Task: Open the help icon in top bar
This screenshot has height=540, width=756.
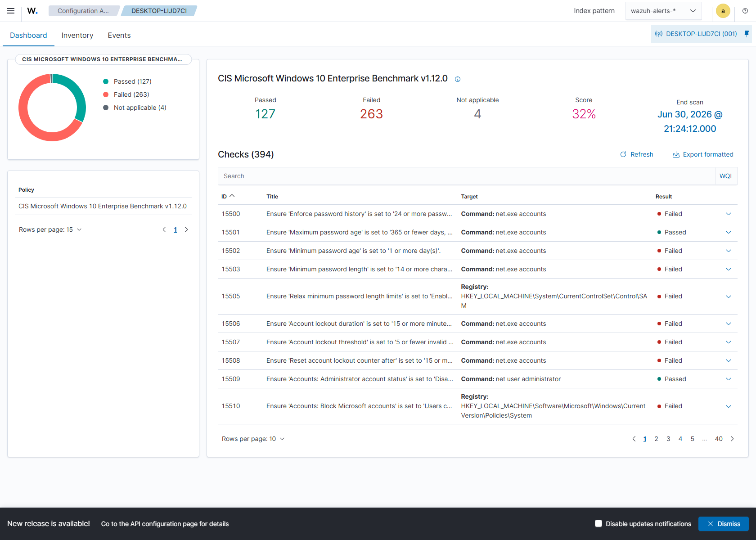Action: [x=745, y=11]
